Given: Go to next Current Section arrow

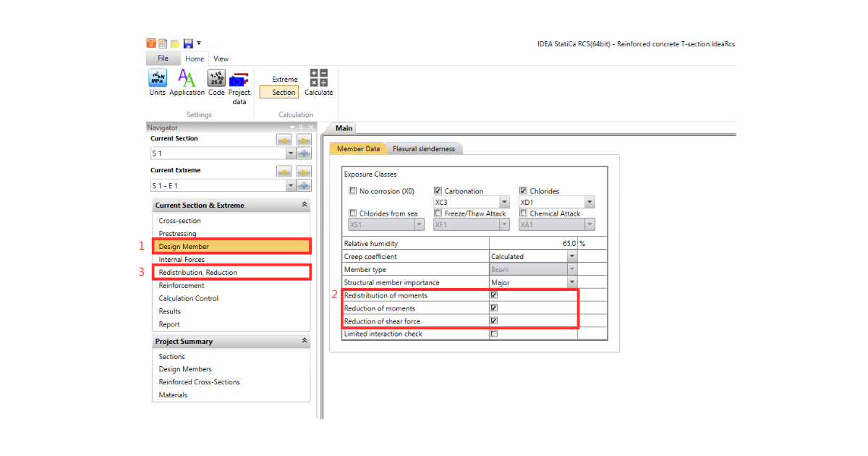Looking at the screenshot, I should [x=304, y=140].
